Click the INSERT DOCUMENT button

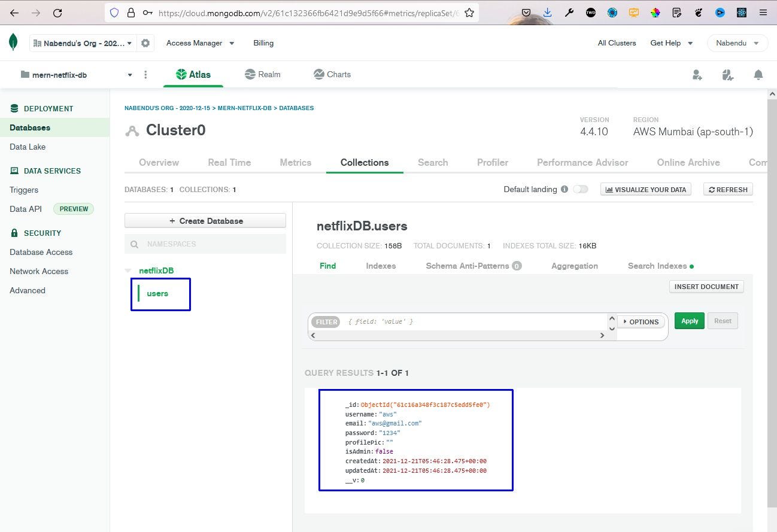tap(706, 287)
